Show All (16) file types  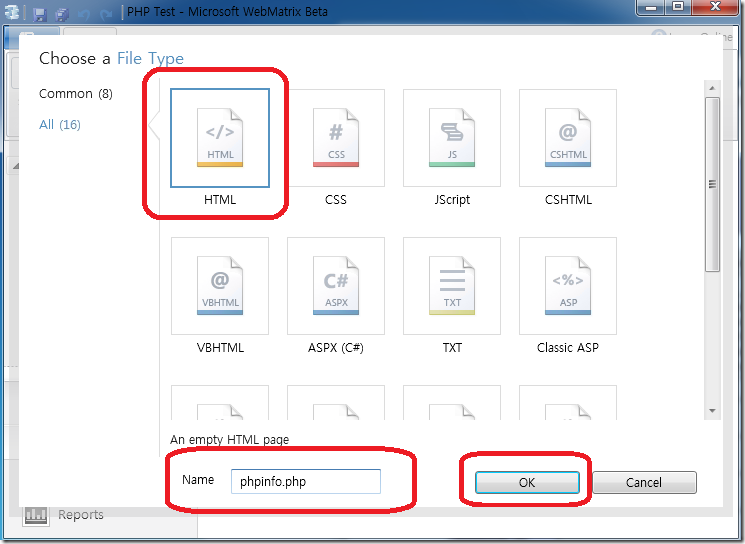pos(60,124)
